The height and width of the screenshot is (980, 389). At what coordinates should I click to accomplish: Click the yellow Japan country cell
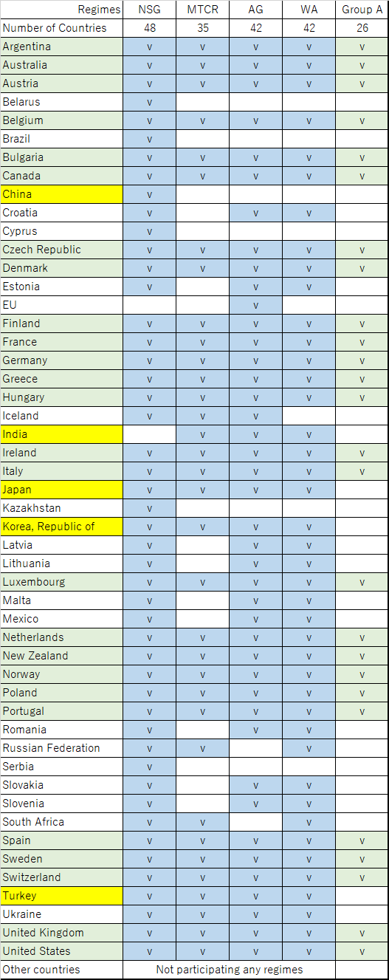click(x=61, y=490)
